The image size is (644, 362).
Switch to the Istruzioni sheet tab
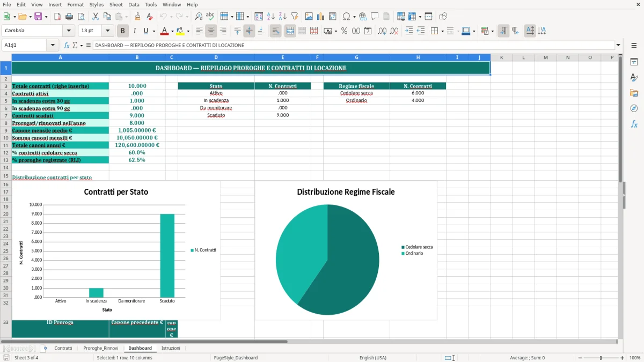171,348
